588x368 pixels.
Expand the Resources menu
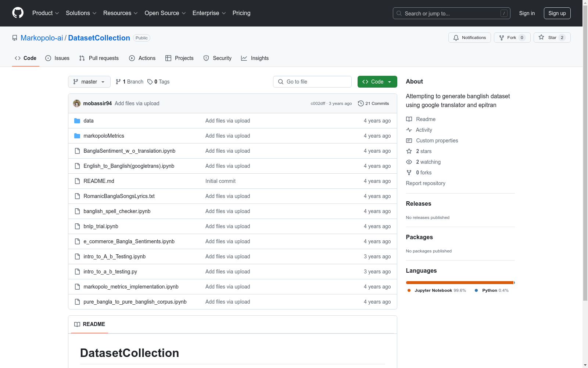tap(121, 13)
